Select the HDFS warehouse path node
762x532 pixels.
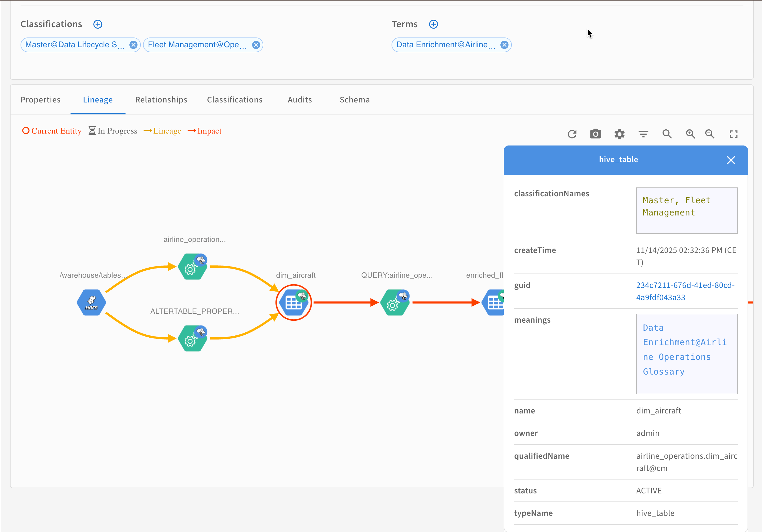pyautogui.click(x=91, y=302)
